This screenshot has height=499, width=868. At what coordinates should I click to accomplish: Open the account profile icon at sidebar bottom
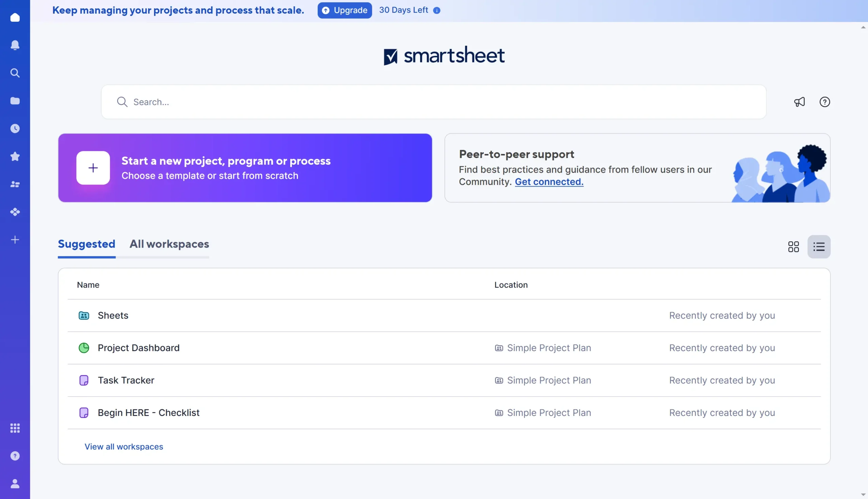coord(15,484)
